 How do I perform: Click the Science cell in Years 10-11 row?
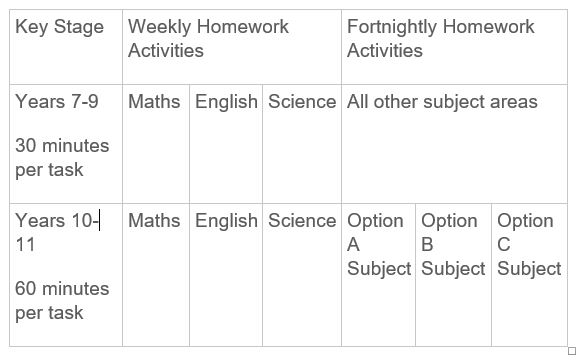[x=302, y=275]
